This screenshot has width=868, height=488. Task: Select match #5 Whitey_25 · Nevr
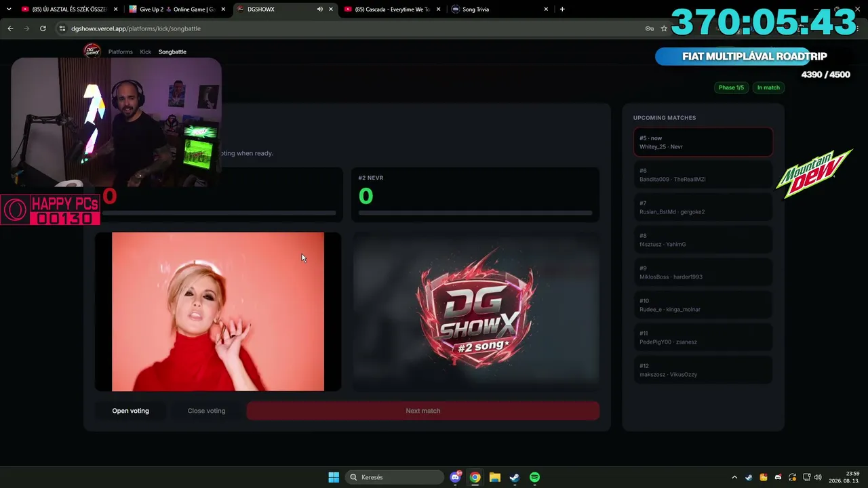tap(703, 142)
